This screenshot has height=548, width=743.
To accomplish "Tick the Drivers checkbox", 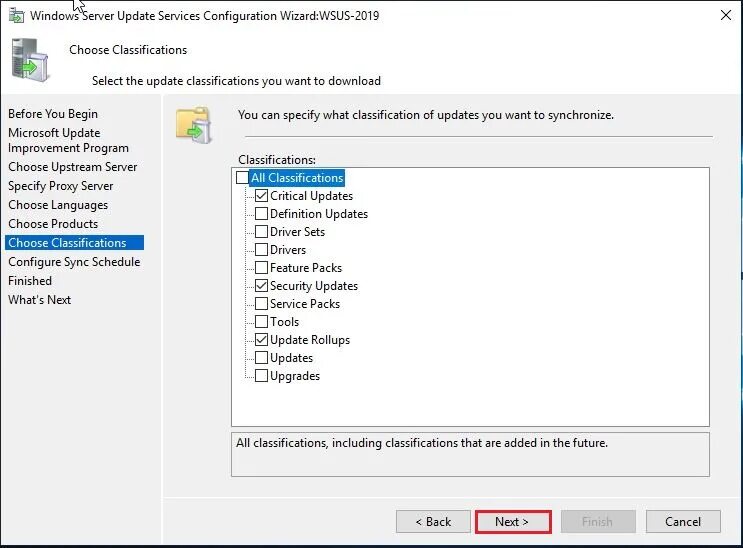I will [x=261, y=250].
